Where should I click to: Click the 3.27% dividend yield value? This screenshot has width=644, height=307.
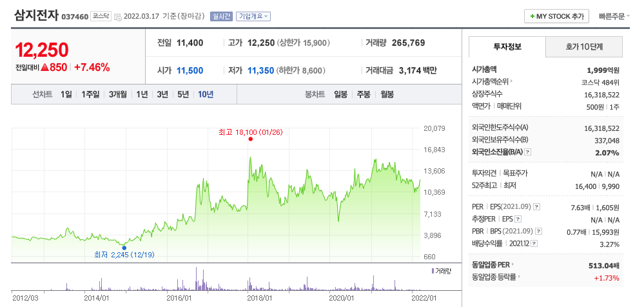tap(610, 244)
